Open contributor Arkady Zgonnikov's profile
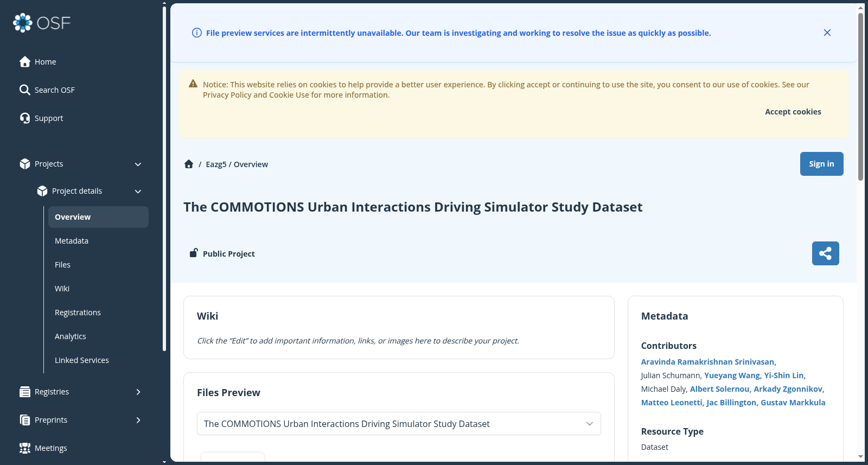 tap(788, 389)
